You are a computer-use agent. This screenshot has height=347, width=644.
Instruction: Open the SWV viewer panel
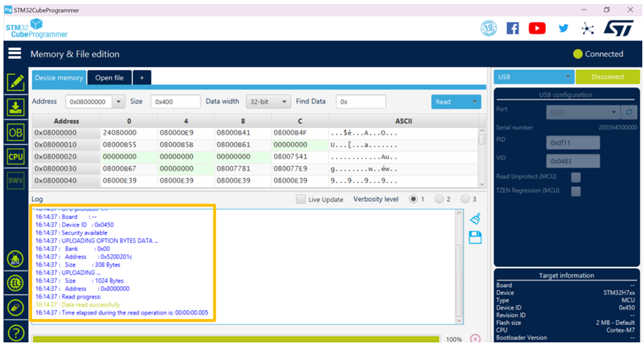pos(16,181)
